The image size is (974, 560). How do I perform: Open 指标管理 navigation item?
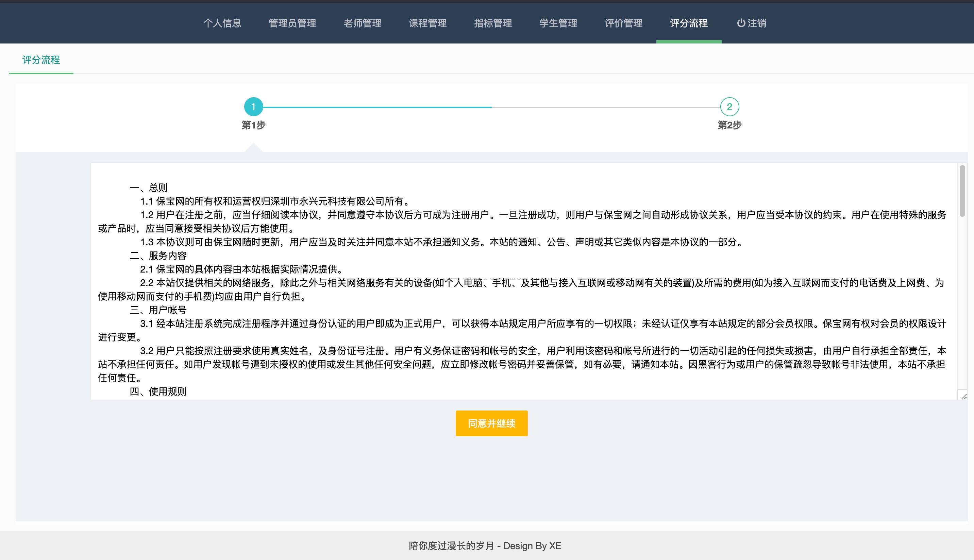[x=492, y=23]
